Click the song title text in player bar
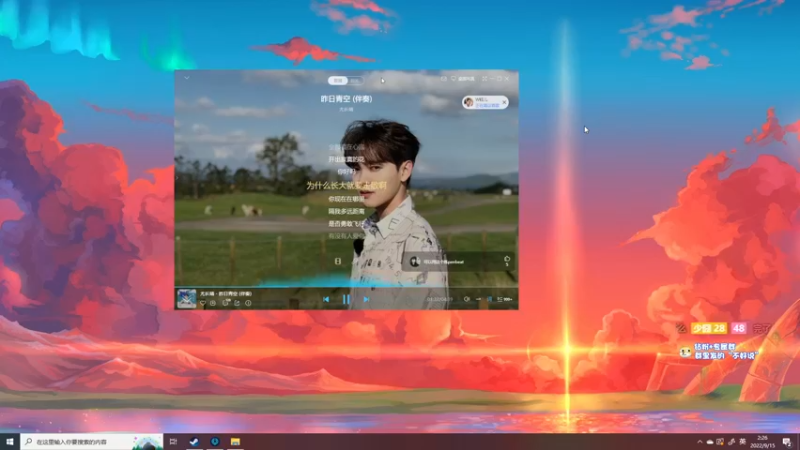Viewport: 800px width, 450px height. [226, 294]
